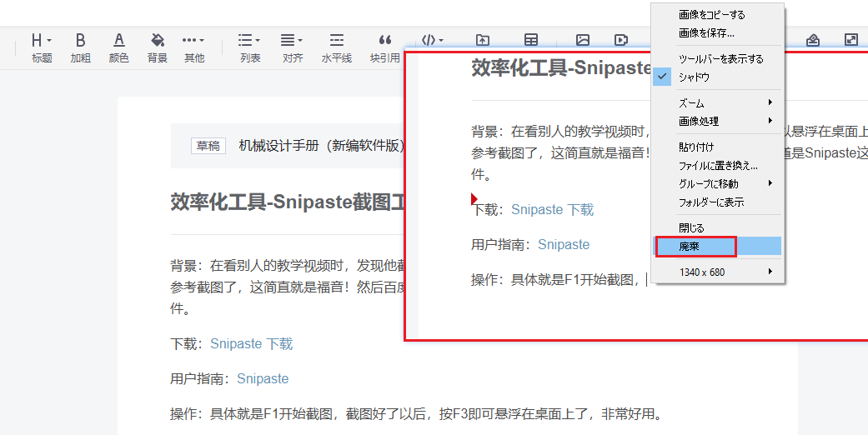Open the code block </> dropdown
The image size is (868, 435).
[433, 40]
